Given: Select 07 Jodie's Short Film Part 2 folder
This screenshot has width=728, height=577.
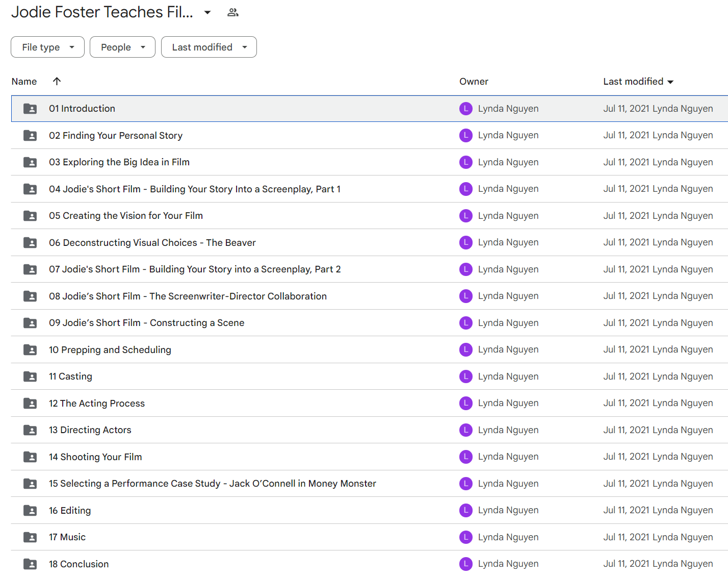Looking at the screenshot, I should pos(195,269).
